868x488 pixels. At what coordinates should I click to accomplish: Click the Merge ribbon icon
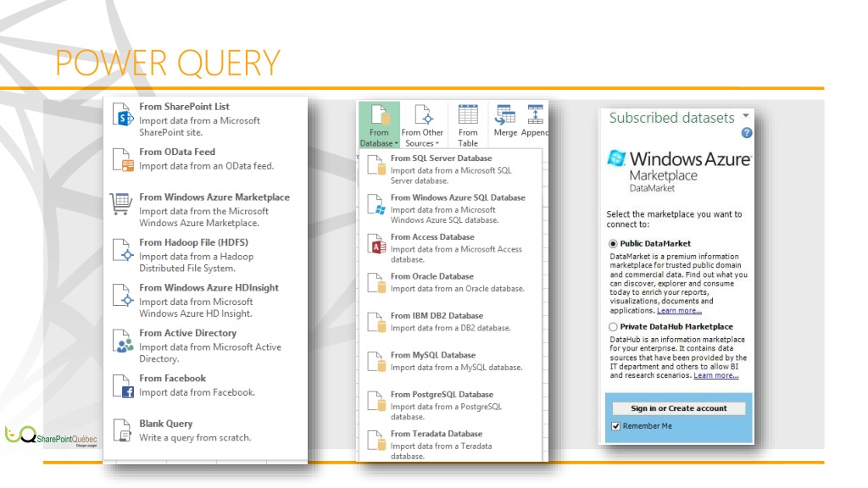tap(505, 115)
